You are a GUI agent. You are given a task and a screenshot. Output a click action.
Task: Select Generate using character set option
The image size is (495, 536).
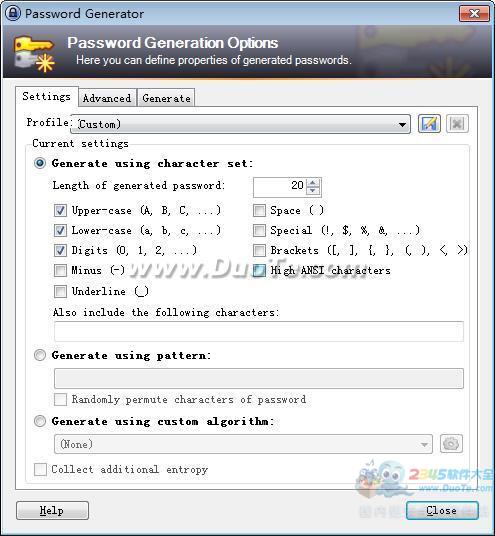pyautogui.click(x=40, y=163)
